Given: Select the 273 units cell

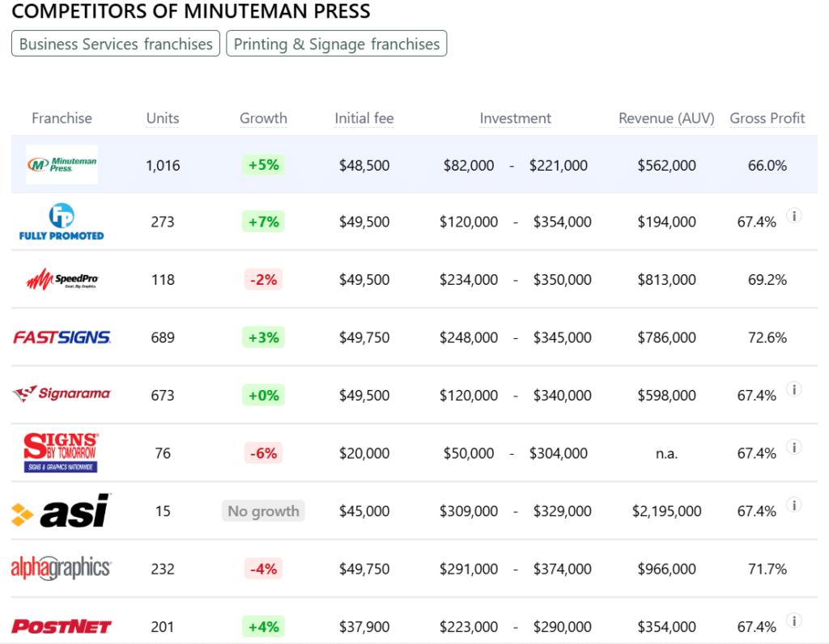Looking at the screenshot, I should [163, 222].
